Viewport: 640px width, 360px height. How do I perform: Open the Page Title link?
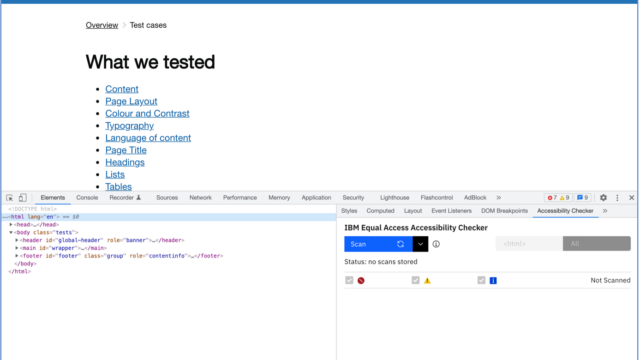126,150
